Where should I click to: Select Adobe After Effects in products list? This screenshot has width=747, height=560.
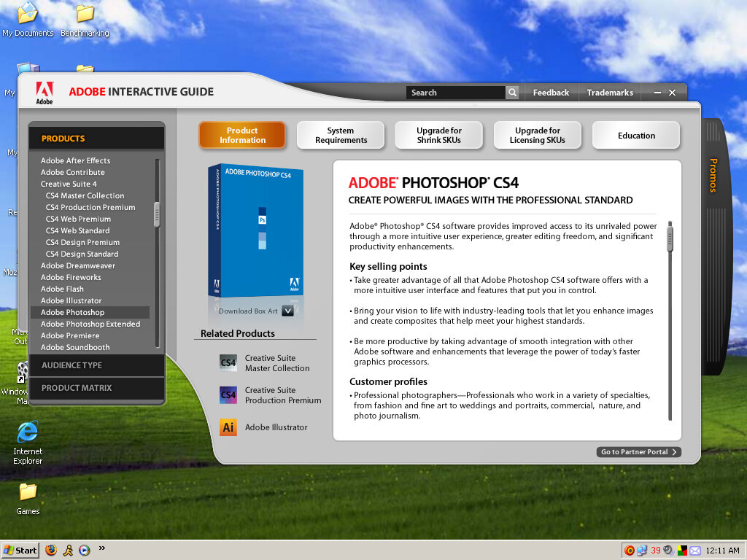[75, 160]
